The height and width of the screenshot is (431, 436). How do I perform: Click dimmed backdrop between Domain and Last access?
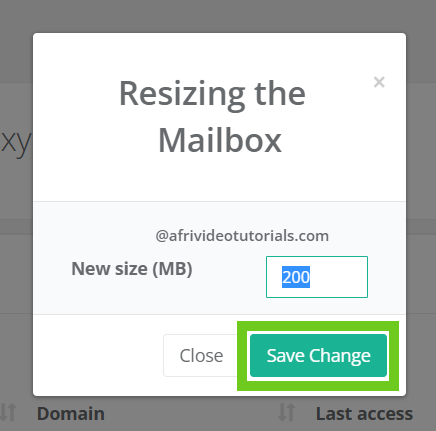192,413
